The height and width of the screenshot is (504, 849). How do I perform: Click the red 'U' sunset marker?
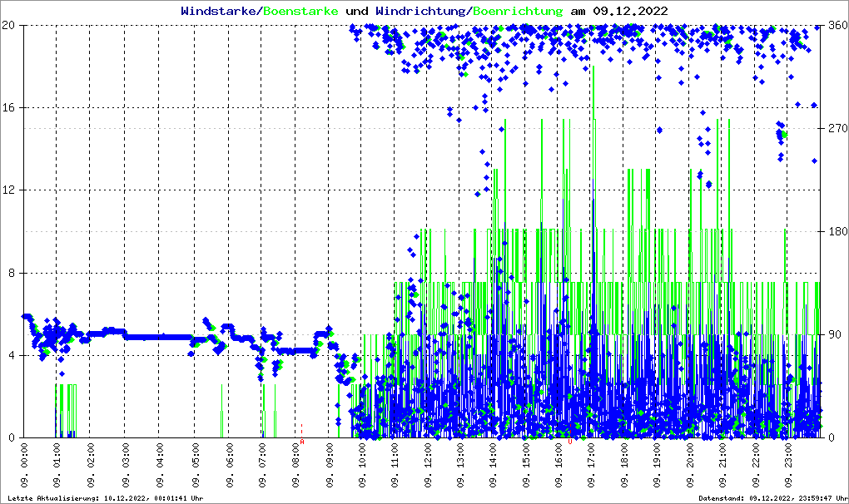tap(569, 442)
